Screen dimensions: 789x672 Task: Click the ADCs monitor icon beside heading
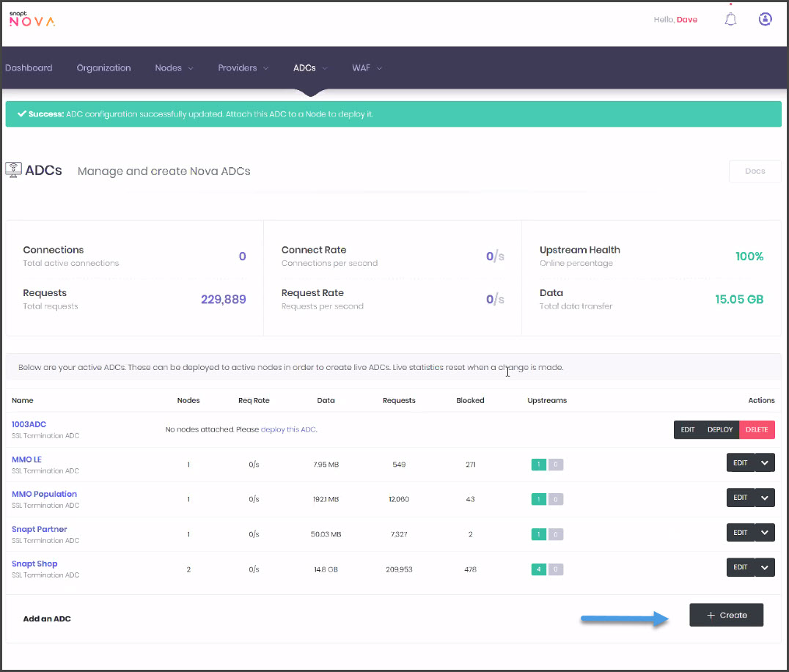coord(14,170)
